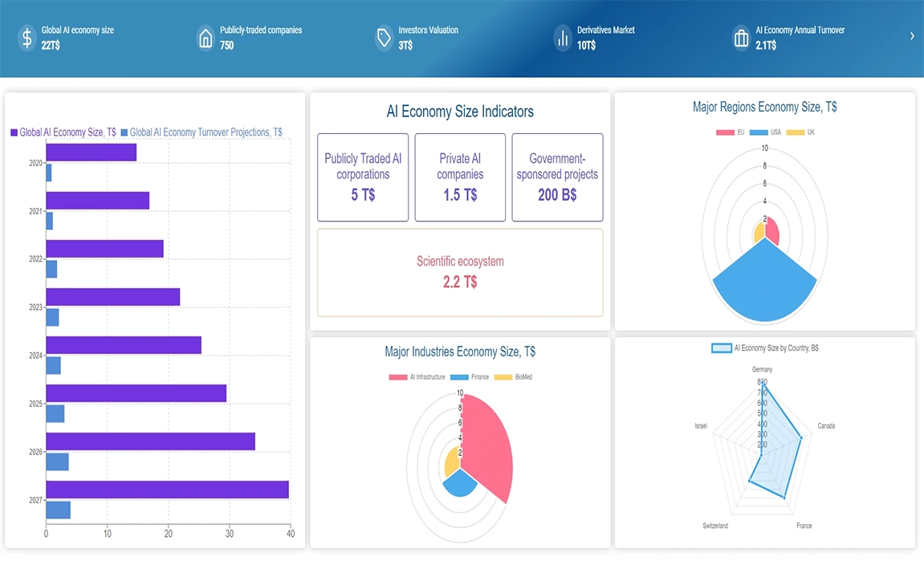This screenshot has width=924, height=565.
Task: Open the Publicly Traded AI corporations card
Action: click(363, 177)
